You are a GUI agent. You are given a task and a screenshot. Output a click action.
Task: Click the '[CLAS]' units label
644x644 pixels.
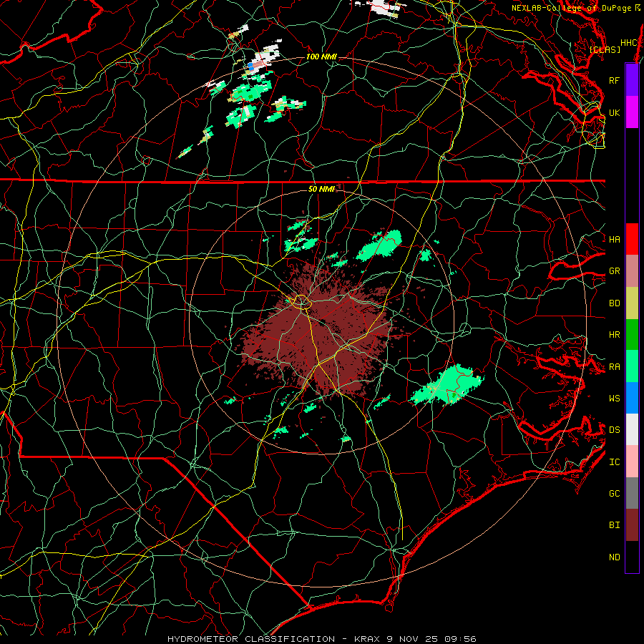click(x=605, y=49)
